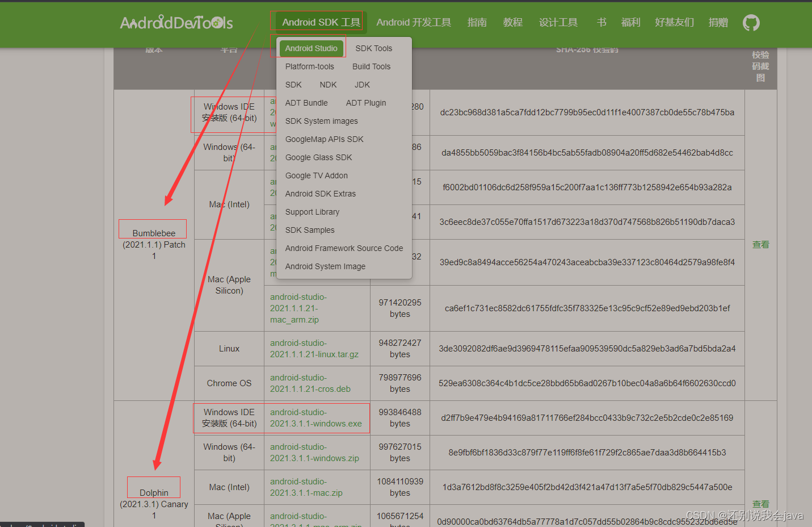Click the AndroidDevTools site logo

pyautogui.click(x=176, y=23)
